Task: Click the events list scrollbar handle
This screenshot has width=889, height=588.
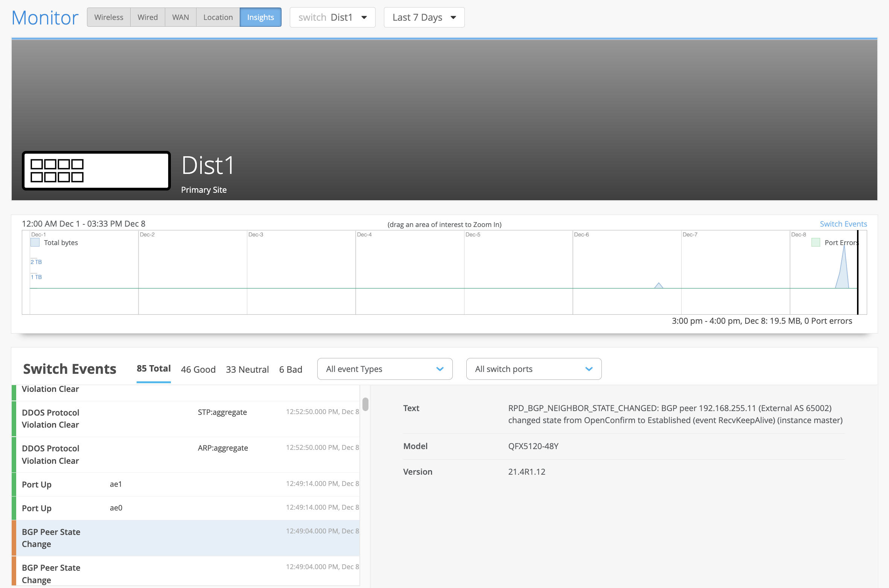Action: pyautogui.click(x=365, y=404)
